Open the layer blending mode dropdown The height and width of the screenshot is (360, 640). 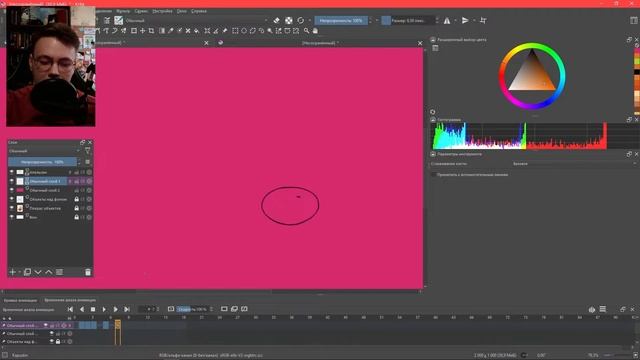(x=45, y=151)
